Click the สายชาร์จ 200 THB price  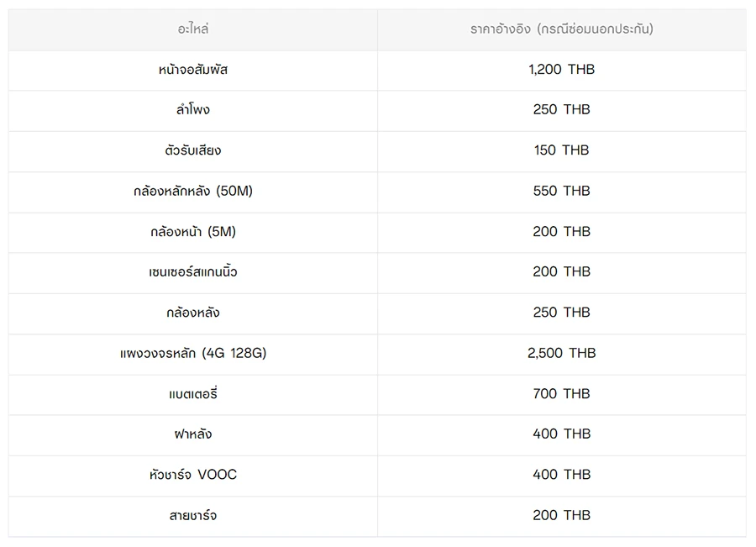(x=561, y=515)
